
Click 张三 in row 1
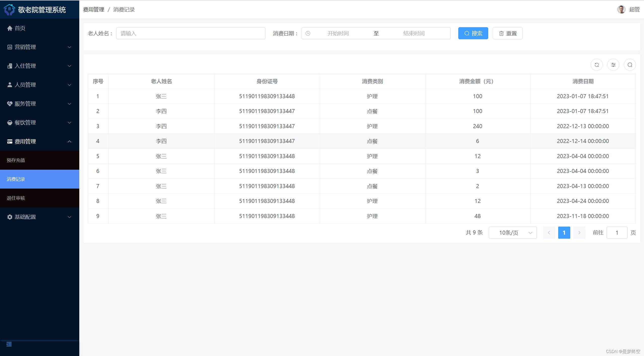coord(161,96)
